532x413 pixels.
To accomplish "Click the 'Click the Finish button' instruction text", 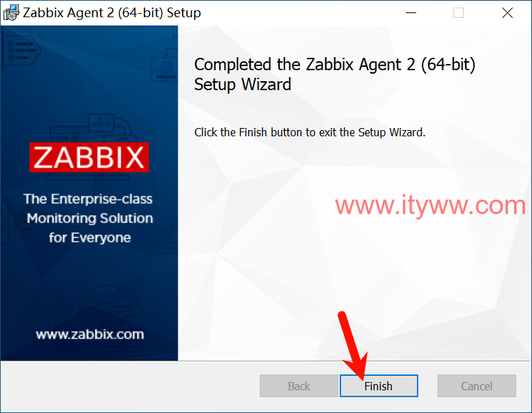I will click(310, 132).
